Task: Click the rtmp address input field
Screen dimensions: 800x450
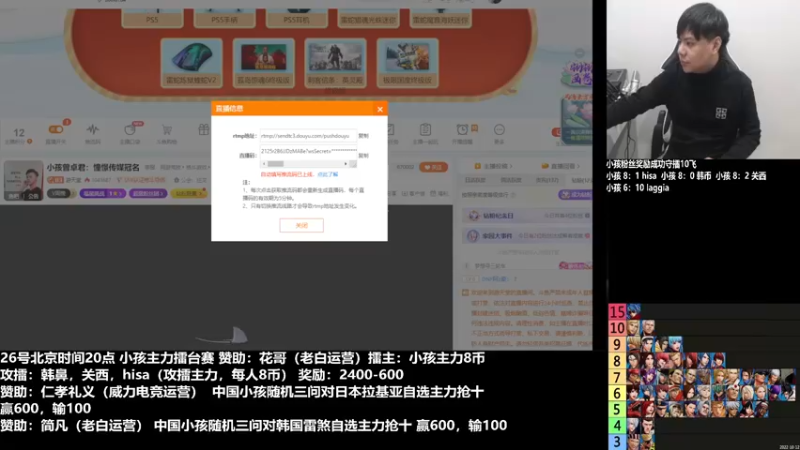Action: (x=308, y=136)
